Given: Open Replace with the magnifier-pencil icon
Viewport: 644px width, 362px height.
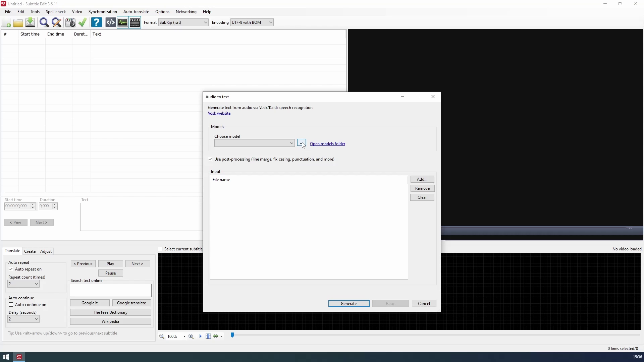Looking at the screenshot, I should (57, 22).
